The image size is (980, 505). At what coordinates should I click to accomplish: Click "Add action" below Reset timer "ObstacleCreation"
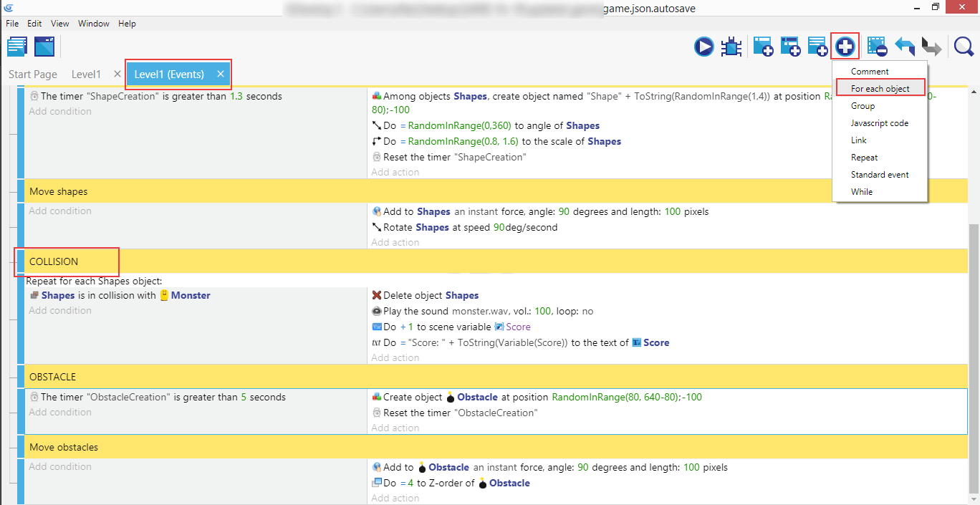pos(395,428)
